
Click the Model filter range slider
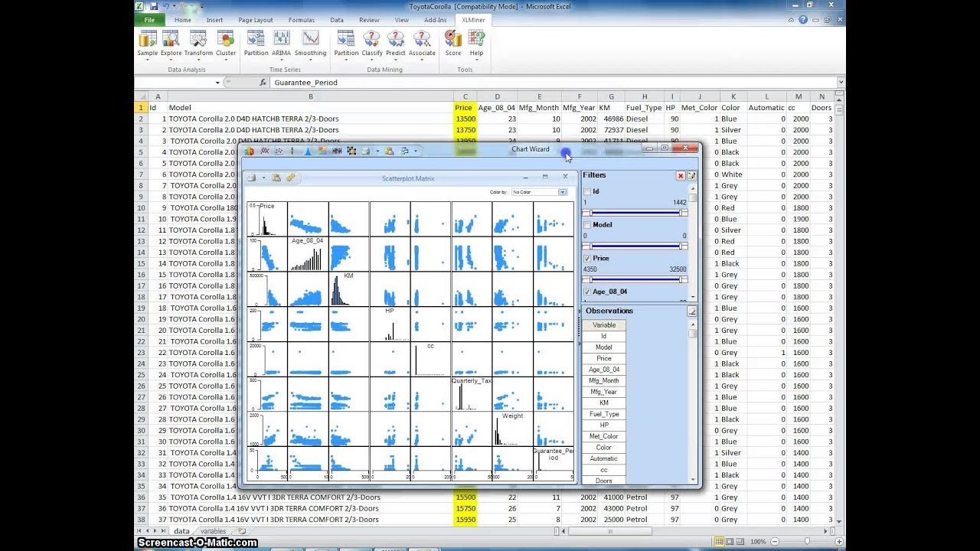[x=635, y=246]
